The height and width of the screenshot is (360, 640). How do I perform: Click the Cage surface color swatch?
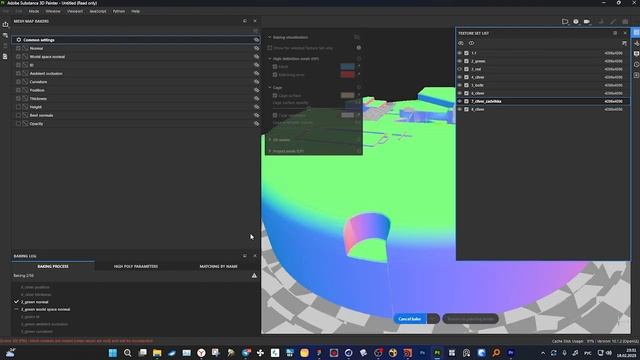coord(347,95)
